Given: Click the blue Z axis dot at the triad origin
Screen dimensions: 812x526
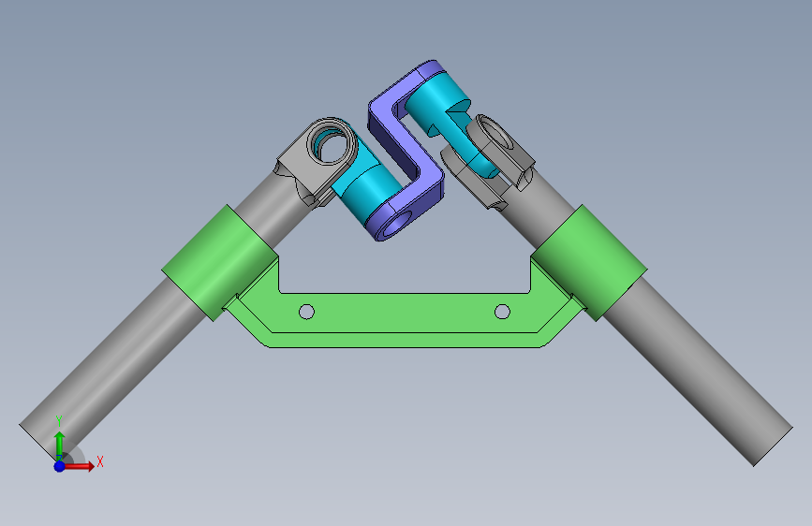Looking at the screenshot, I should coord(60,466).
